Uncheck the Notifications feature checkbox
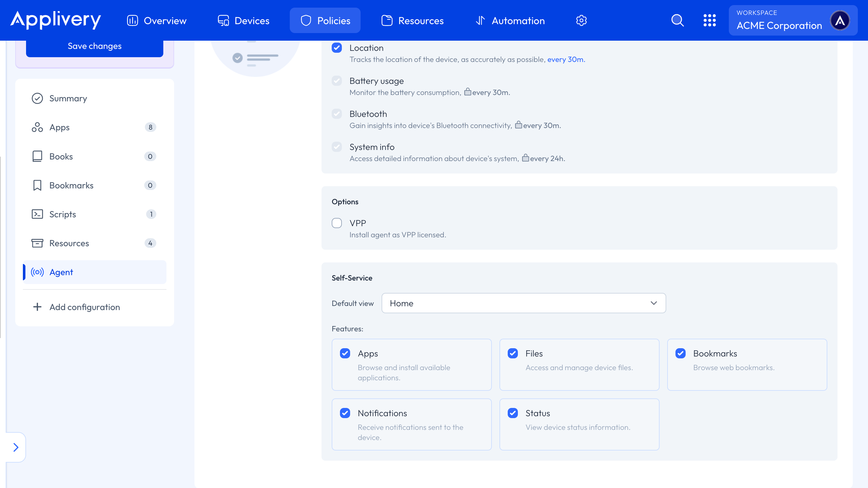The width and height of the screenshot is (868, 488). click(x=345, y=413)
